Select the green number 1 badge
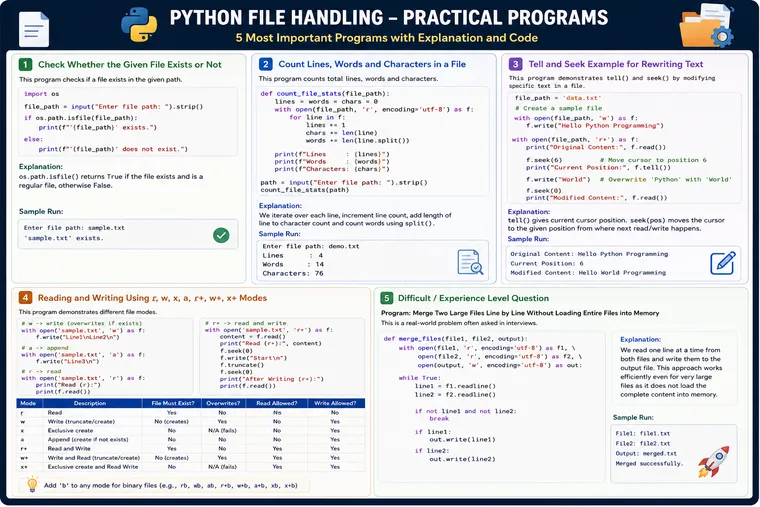Viewport: 760px width, 507px height. click(x=25, y=64)
